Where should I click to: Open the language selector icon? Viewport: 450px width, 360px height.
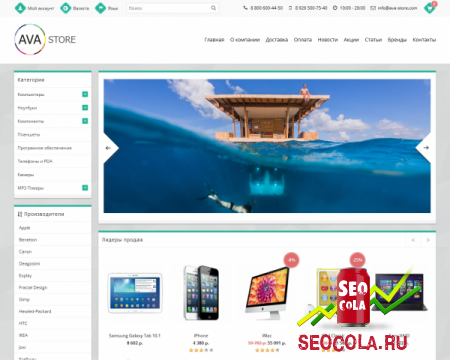(100, 8)
